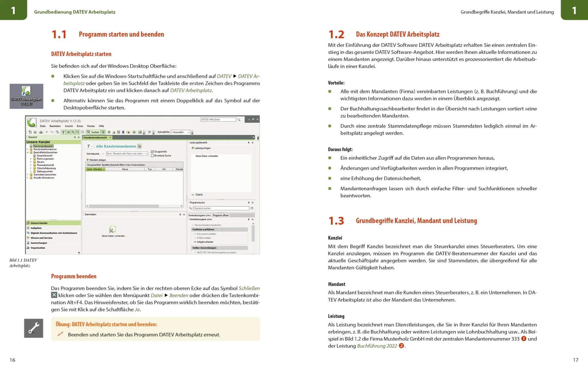588x371 pixels.
Task: Enable the Erweiterte Suche checkbox
Action: pos(152,156)
